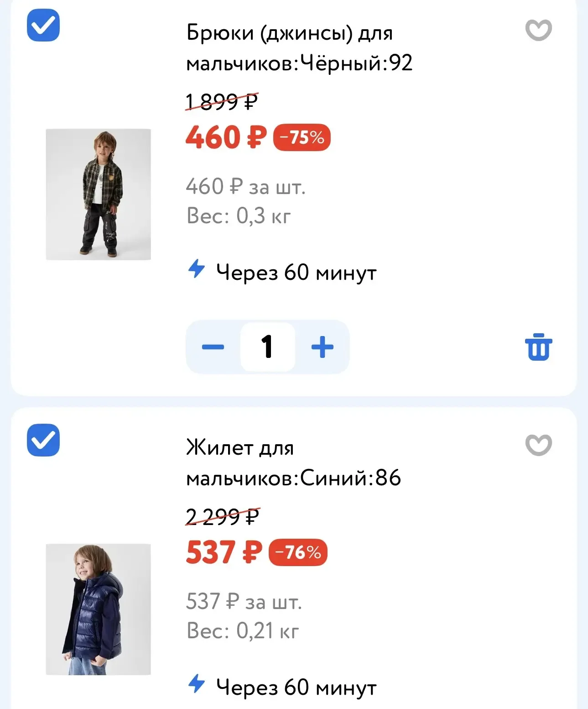Tap the 537 ₽ sale price
This screenshot has height=709, width=588.
(x=224, y=552)
